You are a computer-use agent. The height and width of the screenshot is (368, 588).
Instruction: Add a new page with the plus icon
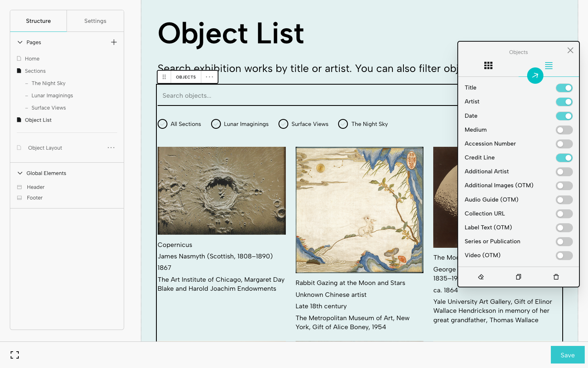click(114, 42)
